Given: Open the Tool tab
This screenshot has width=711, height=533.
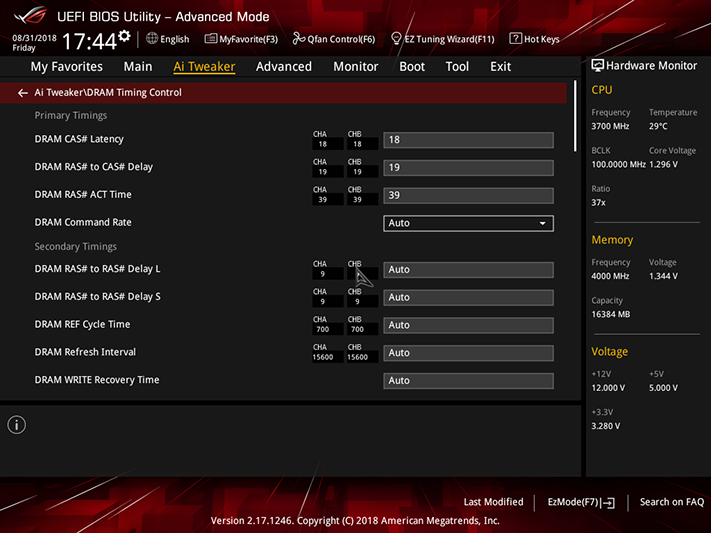Looking at the screenshot, I should pos(457,67).
